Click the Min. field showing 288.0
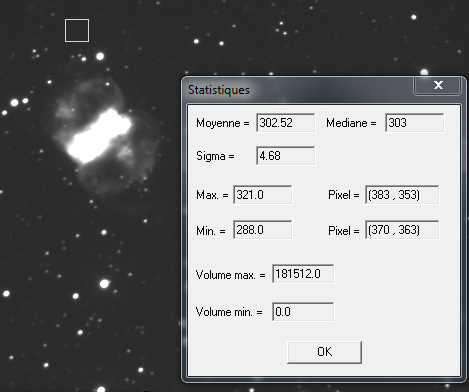Image resolution: width=469 pixels, height=392 pixels. point(263,230)
